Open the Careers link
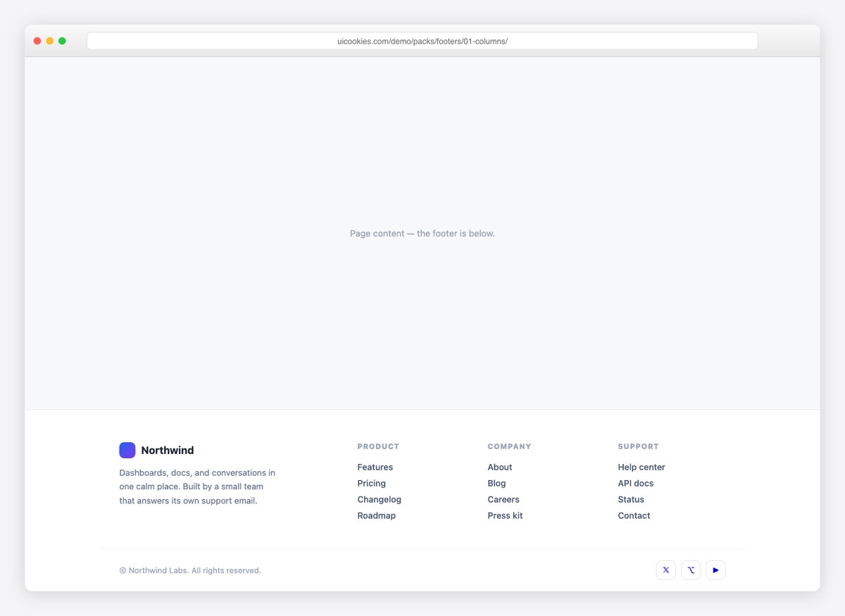Screen dimensions: 845x616 (503, 499)
